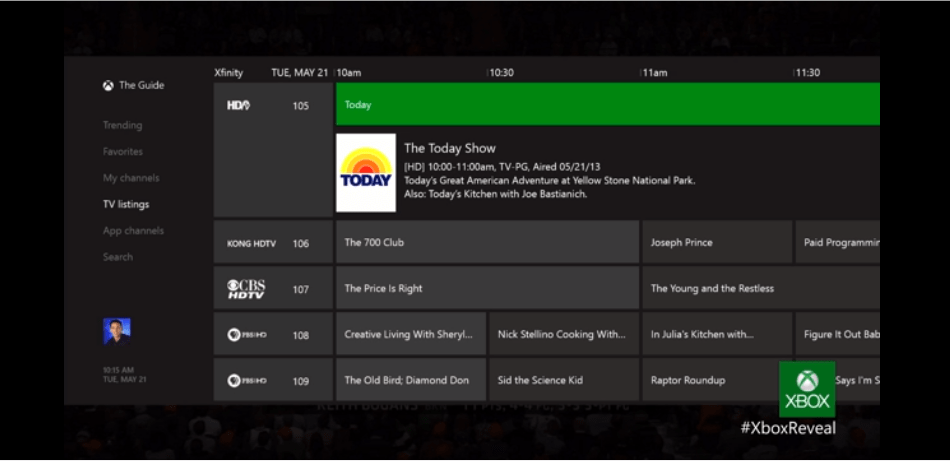Open the Favorites section
Image resolution: width=950 pixels, height=461 pixels.
click(123, 151)
